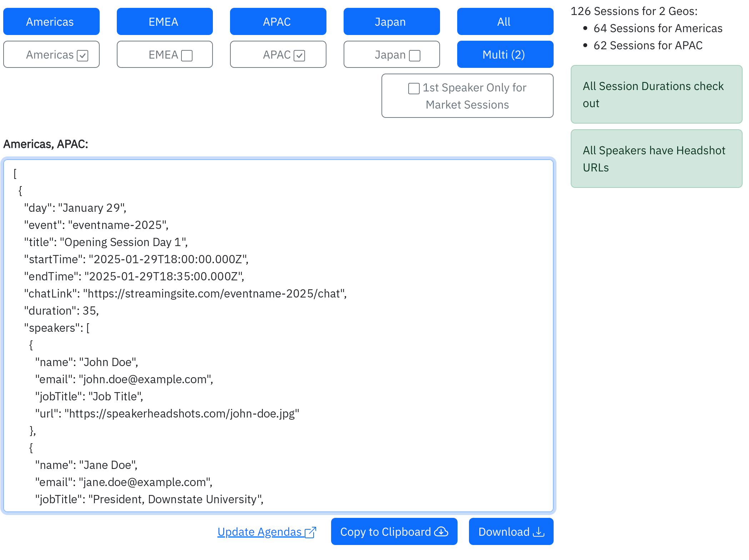Click the "jobTitle": "Job Title" line

89,396
